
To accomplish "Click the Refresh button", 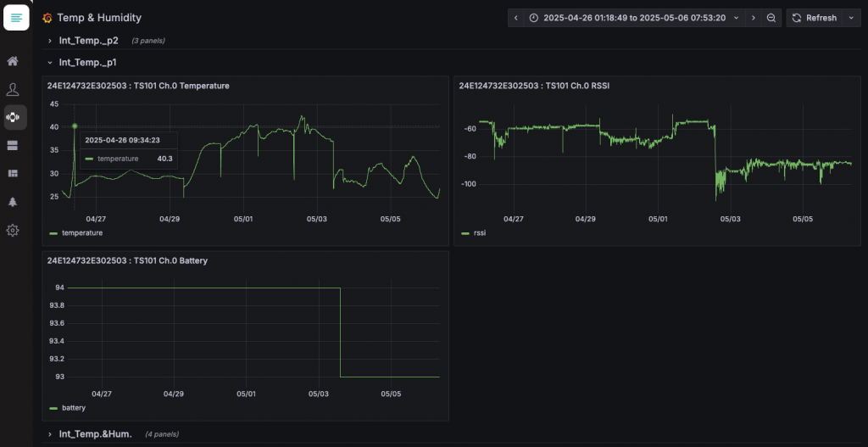I will 815,18.
